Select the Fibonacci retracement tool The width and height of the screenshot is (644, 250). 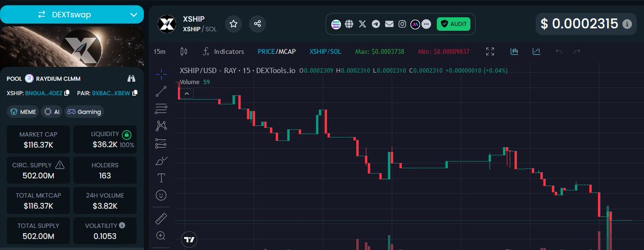pos(161,109)
